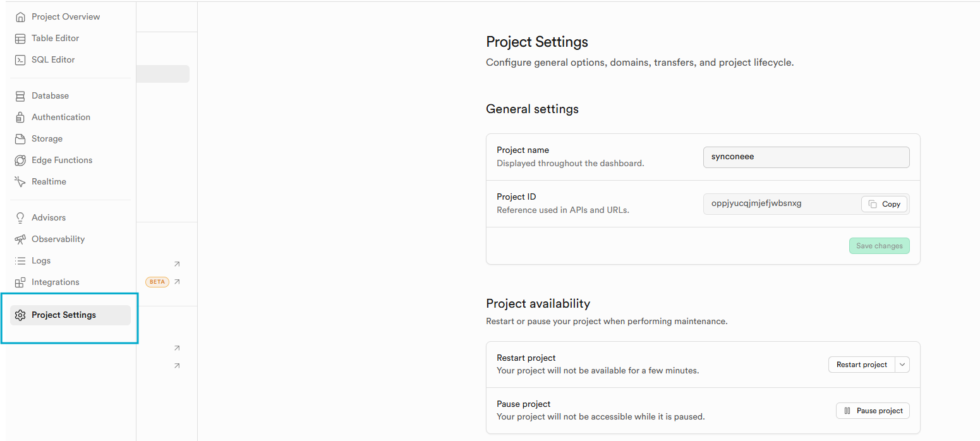The height and width of the screenshot is (441, 980).
Task: Click the BETA badge next to Integrations
Action: (157, 282)
